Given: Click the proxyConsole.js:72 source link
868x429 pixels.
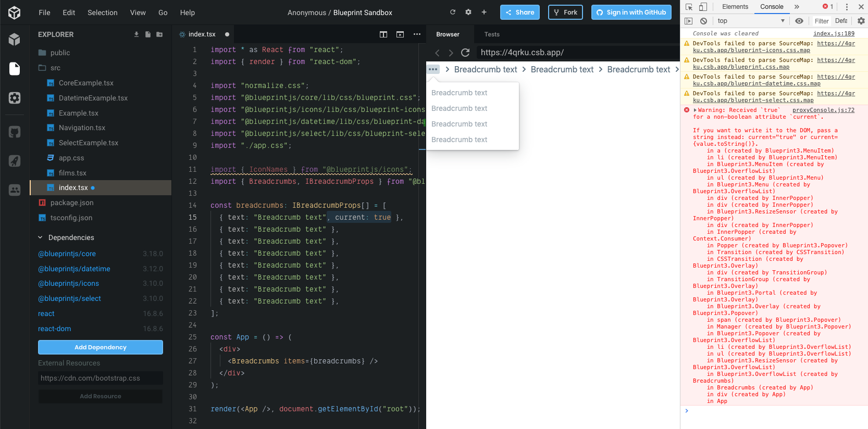Looking at the screenshot, I should [823, 110].
